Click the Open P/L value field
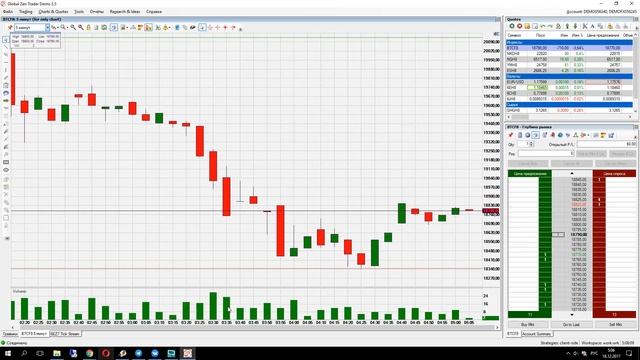 click(607, 144)
